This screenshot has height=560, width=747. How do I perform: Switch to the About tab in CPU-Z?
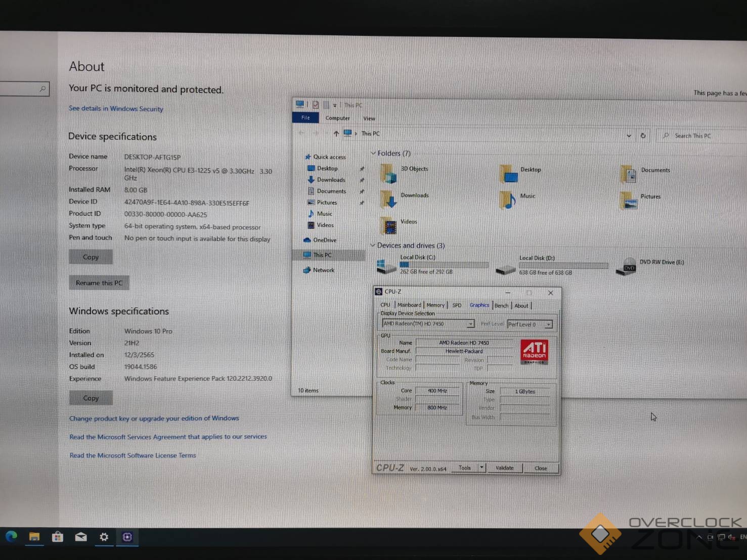point(521,306)
